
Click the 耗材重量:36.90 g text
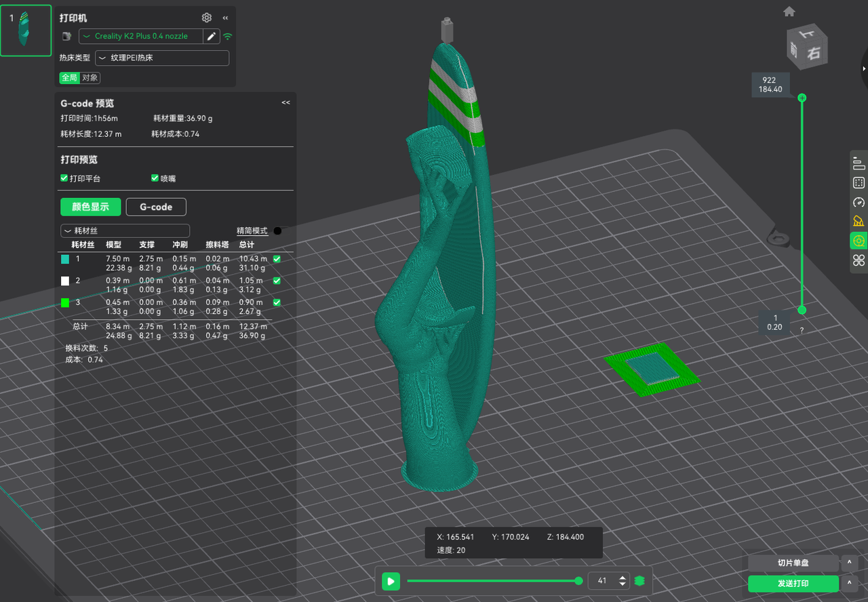(x=183, y=119)
